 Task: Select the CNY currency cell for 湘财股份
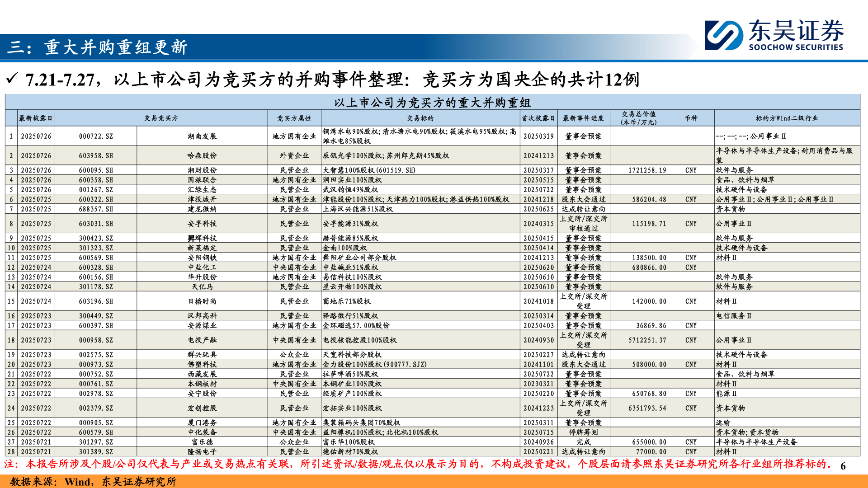pos(690,171)
